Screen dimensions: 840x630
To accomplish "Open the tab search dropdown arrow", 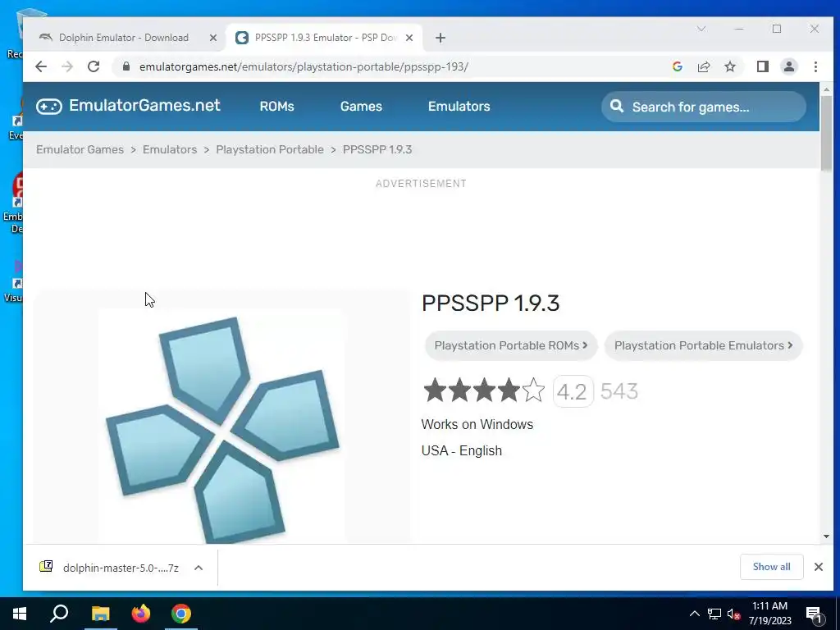I will tap(701, 29).
